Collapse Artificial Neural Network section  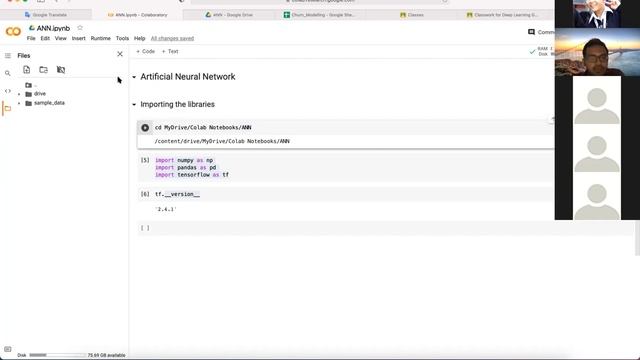coord(134,77)
